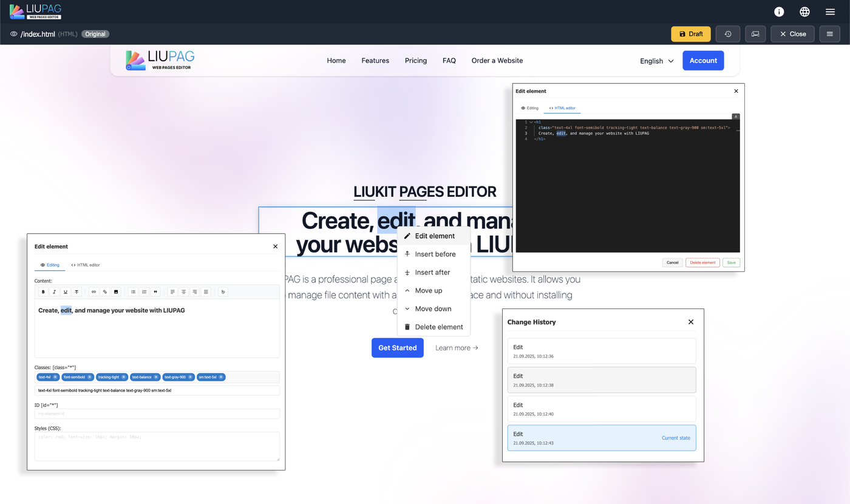The image size is (850, 504).
Task: Click the Bold formatting icon
Action: (x=43, y=292)
